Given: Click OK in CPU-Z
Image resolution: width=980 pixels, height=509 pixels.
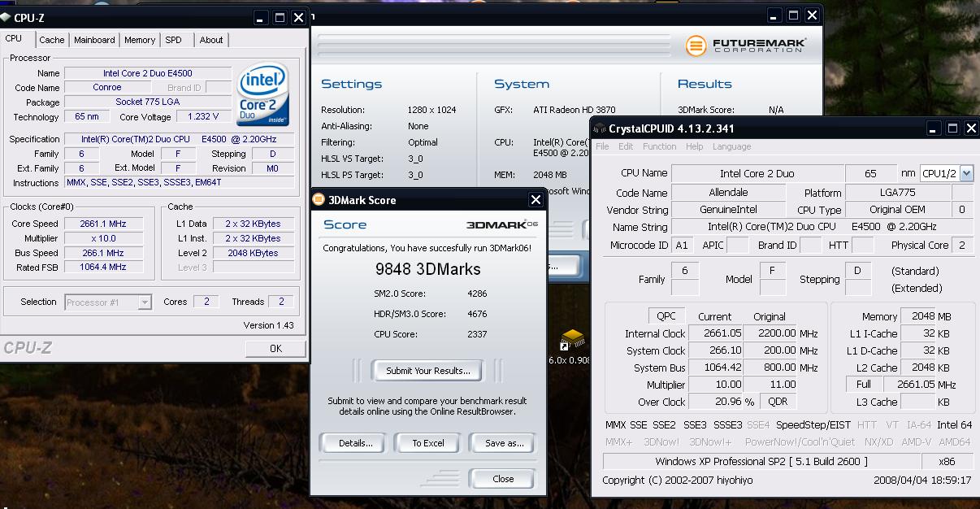Looking at the screenshot, I should [275, 348].
